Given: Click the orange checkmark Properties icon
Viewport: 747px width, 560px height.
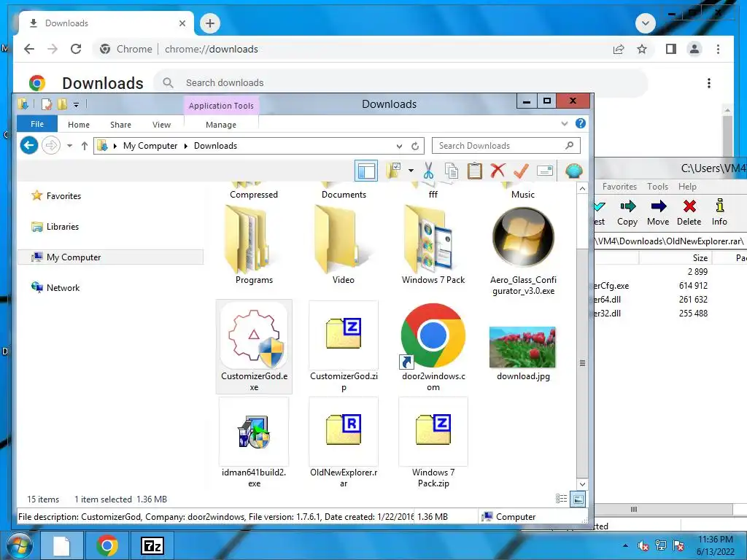Looking at the screenshot, I should (521, 171).
